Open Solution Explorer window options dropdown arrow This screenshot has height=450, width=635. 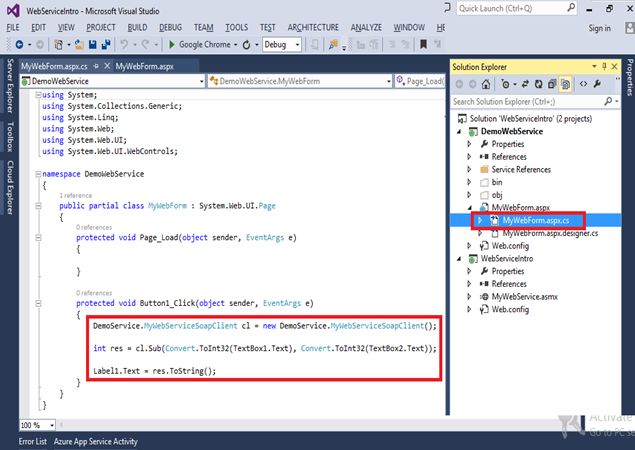(594, 66)
